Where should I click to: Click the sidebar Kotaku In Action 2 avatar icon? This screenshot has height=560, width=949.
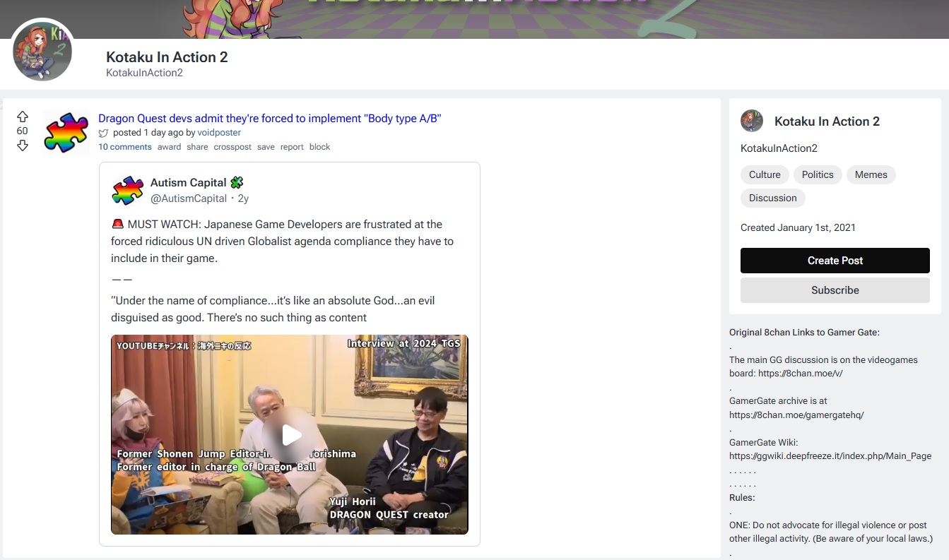(752, 121)
